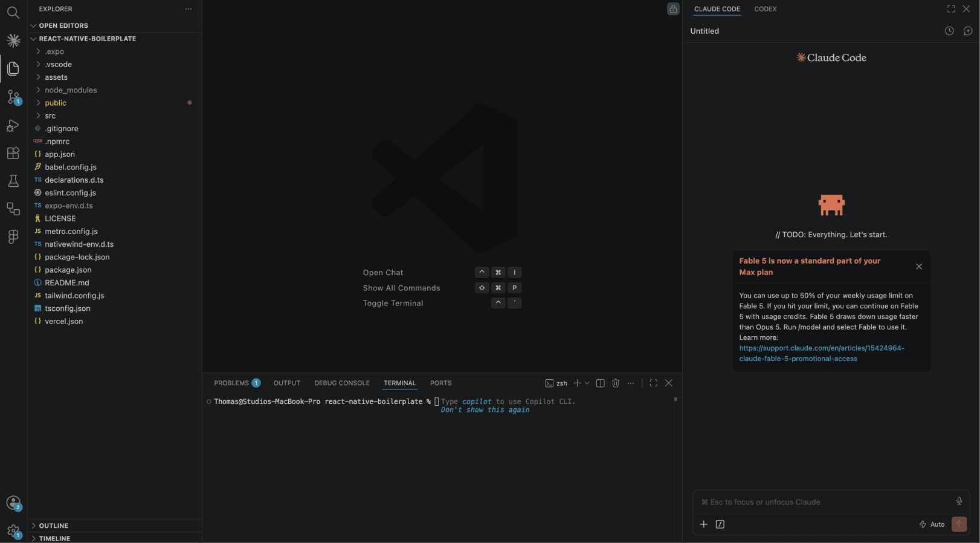Kill terminal with trash icon
Screen dimensions: 980x543
tap(616, 383)
